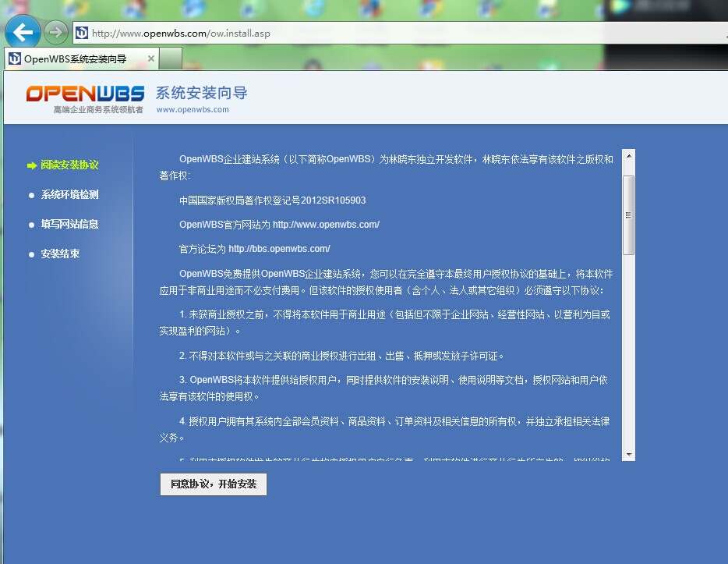Click the browser Back navigation arrow
Viewport: 728px width, 564px height.
(23, 32)
